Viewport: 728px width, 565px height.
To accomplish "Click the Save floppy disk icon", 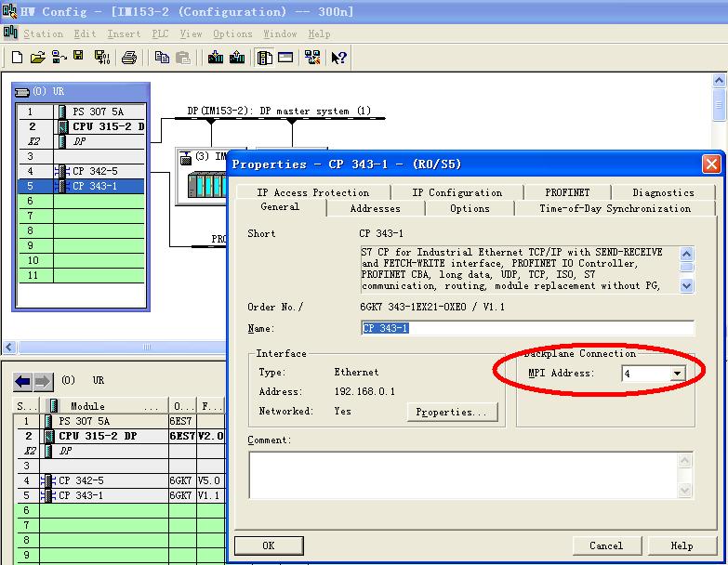I will point(79,58).
